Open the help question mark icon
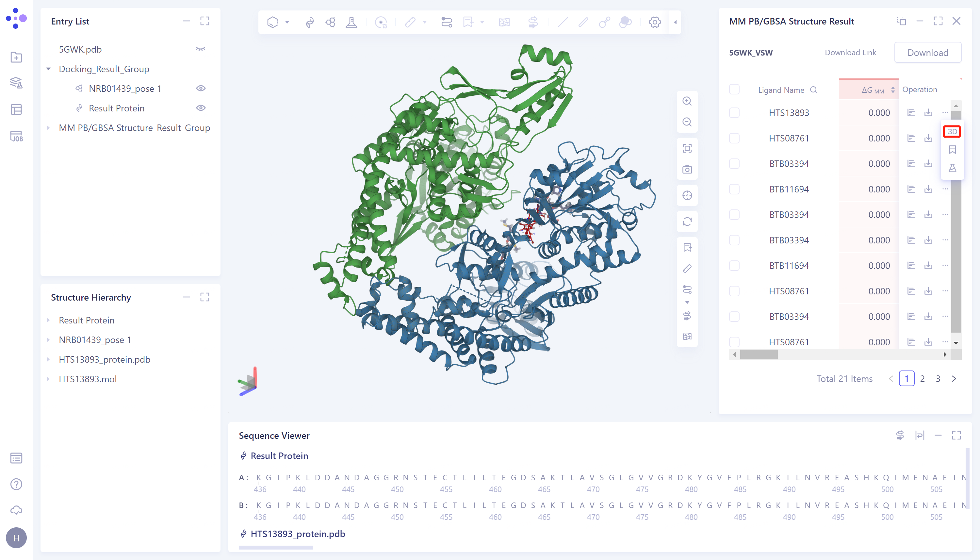The height and width of the screenshot is (560, 980). [16, 484]
